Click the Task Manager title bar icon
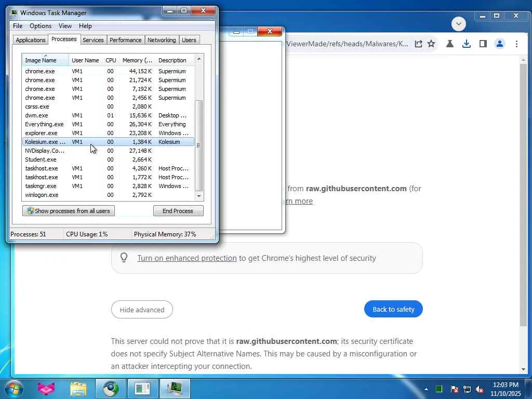Viewport: 532px width, 399px height. pyautogui.click(x=14, y=13)
